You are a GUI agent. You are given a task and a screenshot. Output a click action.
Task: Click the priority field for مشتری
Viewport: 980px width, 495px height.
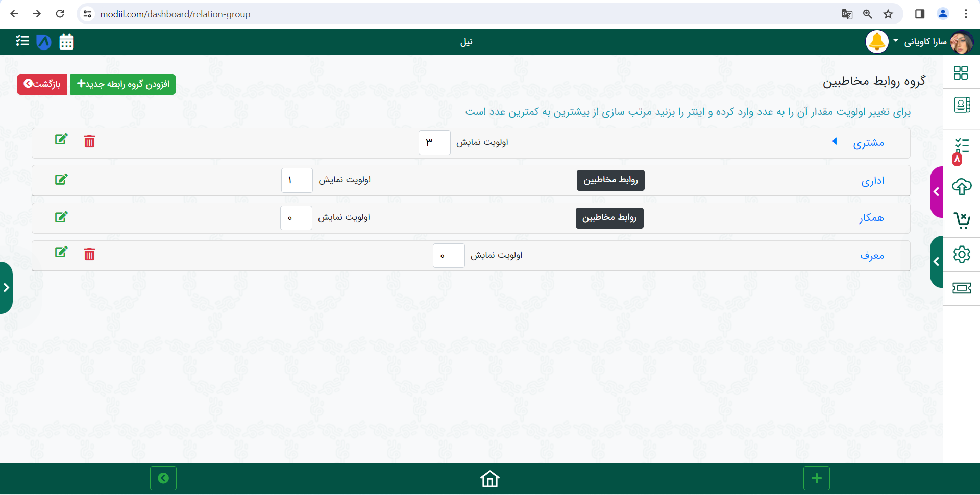(434, 142)
